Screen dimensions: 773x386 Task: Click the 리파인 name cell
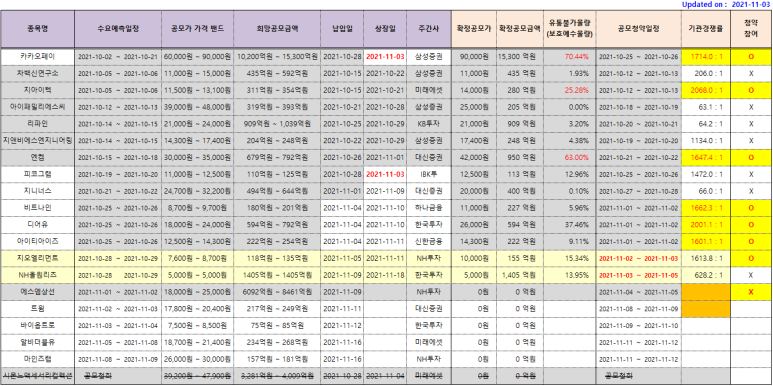click(37, 124)
